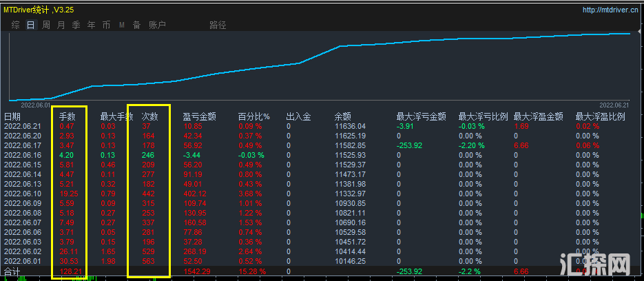644x281 pixels.
Task: Click the M tab
Action: tap(122, 25)
